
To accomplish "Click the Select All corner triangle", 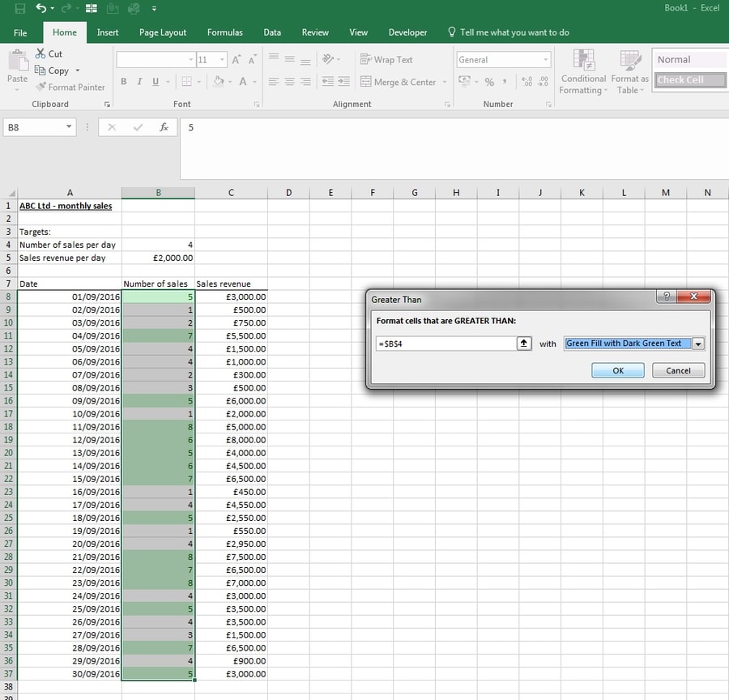I will coord(11,193).
